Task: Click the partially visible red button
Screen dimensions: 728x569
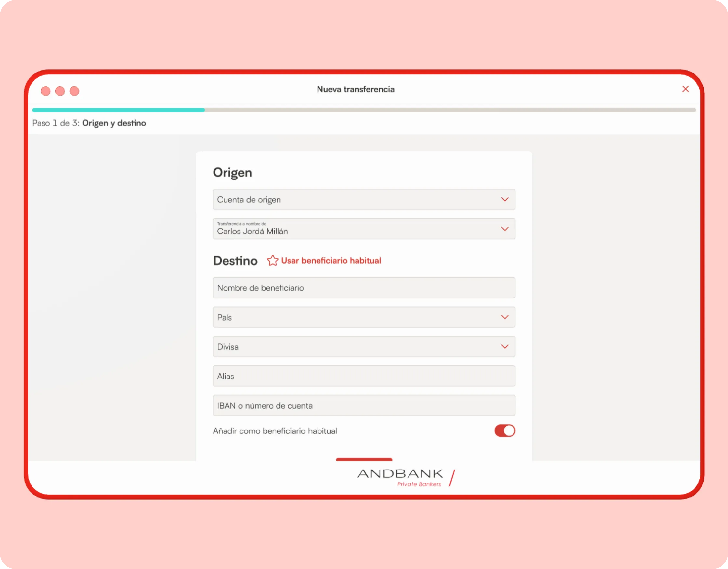Action: pyautogui.click(x=364, y=459)
